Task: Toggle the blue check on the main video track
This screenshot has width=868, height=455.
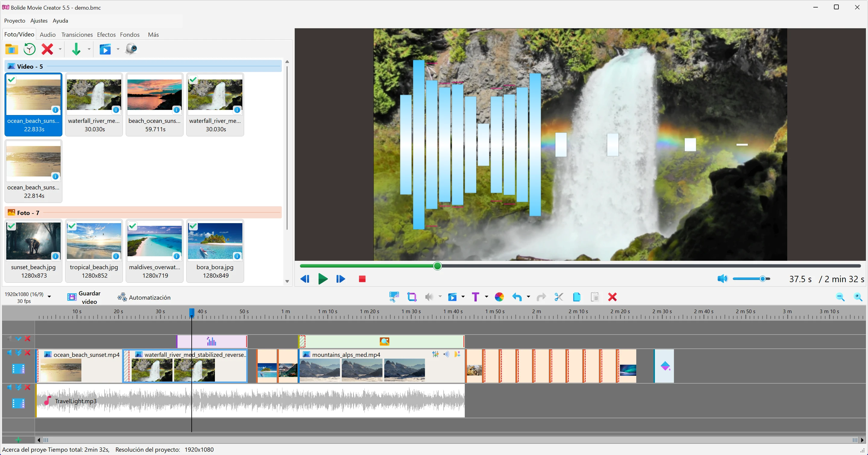Action: 18,353
